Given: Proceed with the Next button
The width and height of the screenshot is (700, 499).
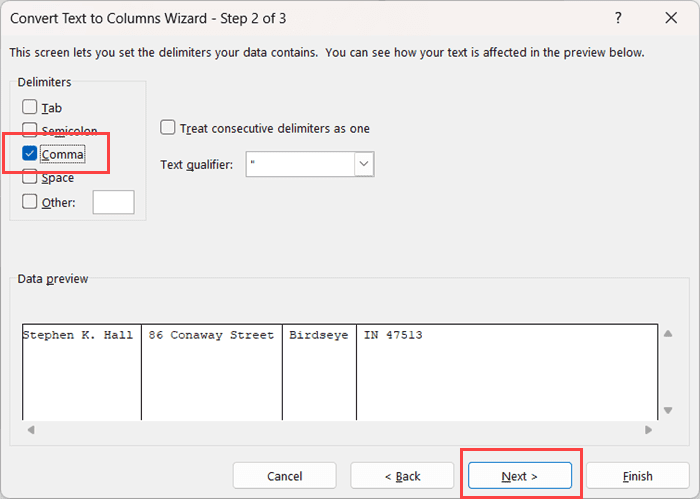Looking at the screenshot, I should point(520,476).
